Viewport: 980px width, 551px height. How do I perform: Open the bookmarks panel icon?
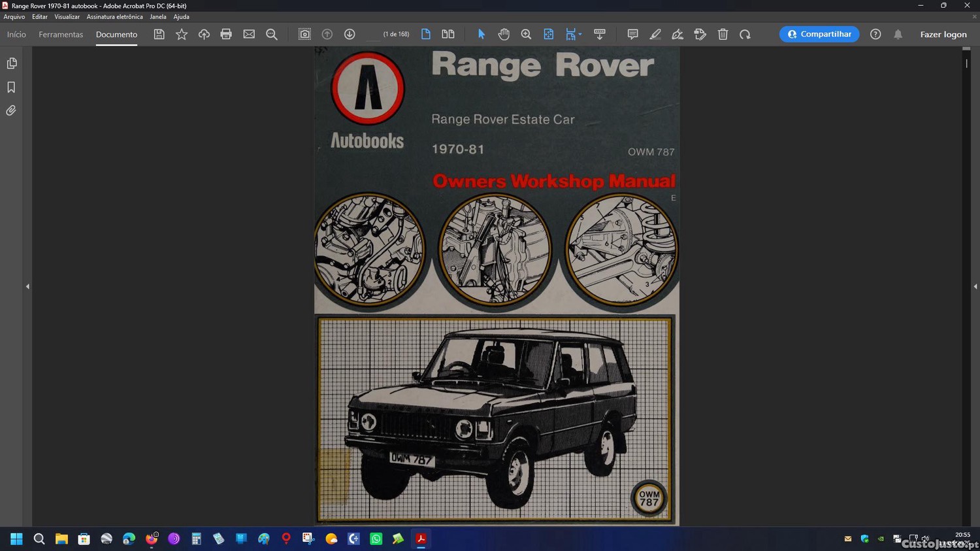coord(12,87)
